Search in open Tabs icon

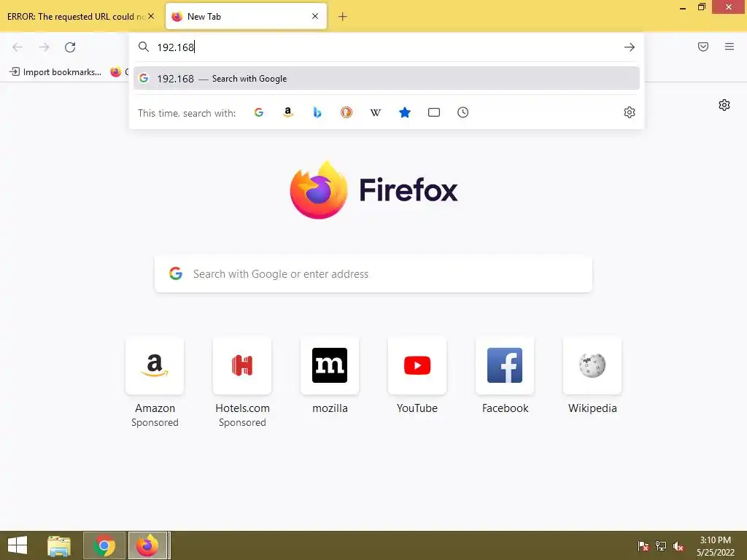434,112
